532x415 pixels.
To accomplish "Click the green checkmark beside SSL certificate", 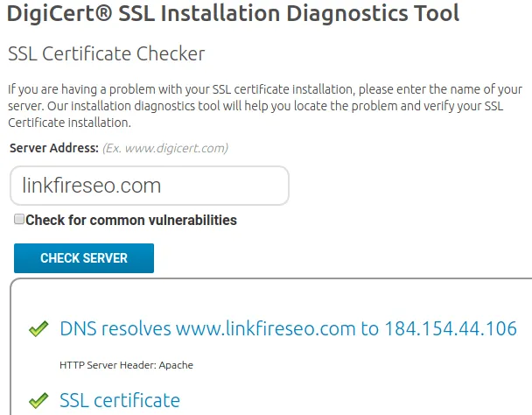I will (38, 401).
